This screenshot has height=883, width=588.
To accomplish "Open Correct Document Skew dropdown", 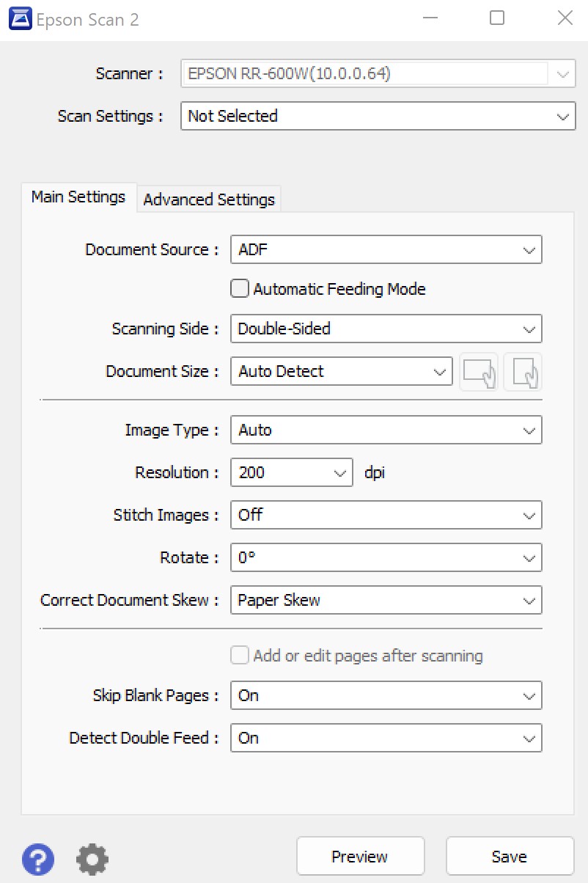I will click(x=386, y=600).
